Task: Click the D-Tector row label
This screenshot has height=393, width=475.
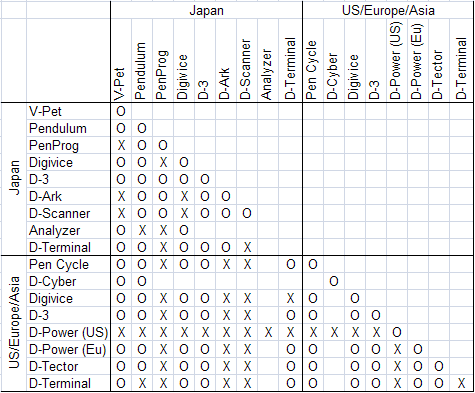Action: [54, 367]
